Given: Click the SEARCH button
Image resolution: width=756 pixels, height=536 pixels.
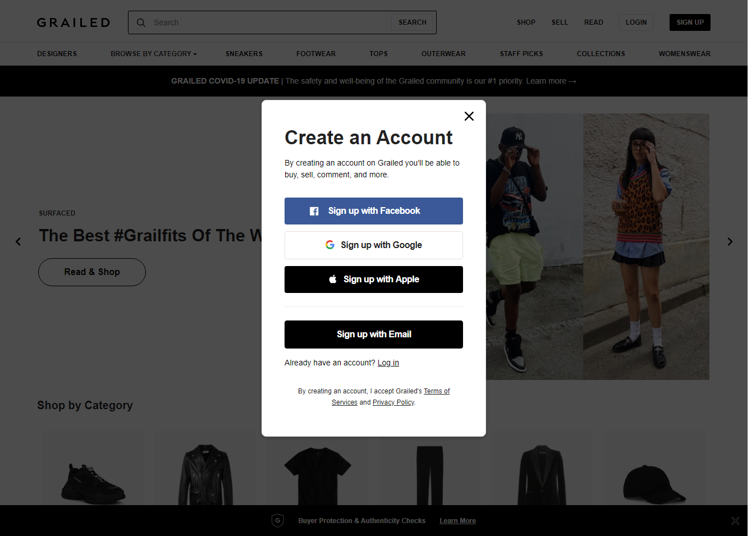Looking at the screenshot, I should click(413, 22).
